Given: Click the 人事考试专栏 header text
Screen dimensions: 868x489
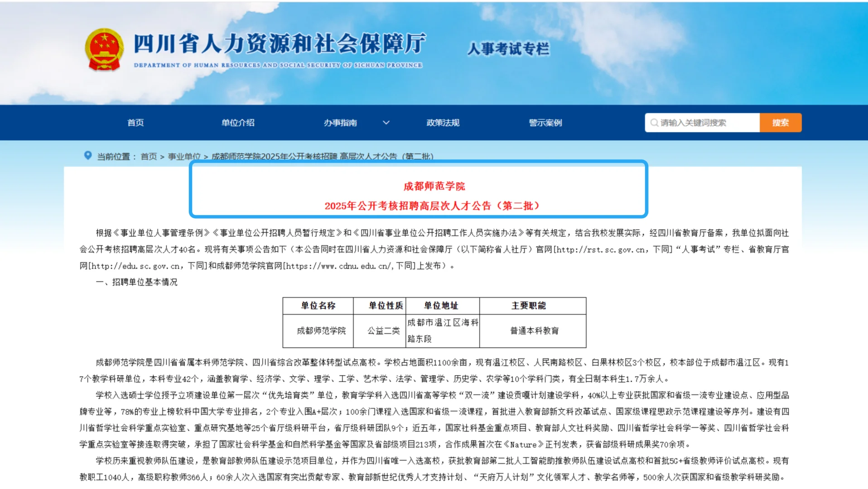Looking at the screenshot, I should (508, 48).
